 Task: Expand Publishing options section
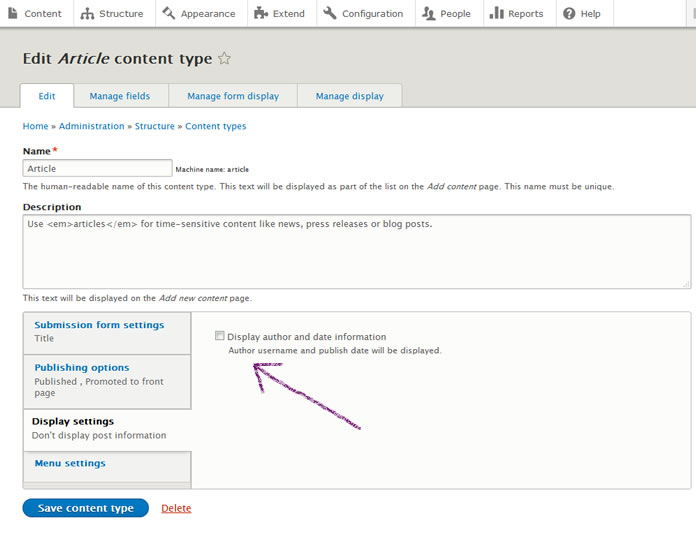(82, 368)
